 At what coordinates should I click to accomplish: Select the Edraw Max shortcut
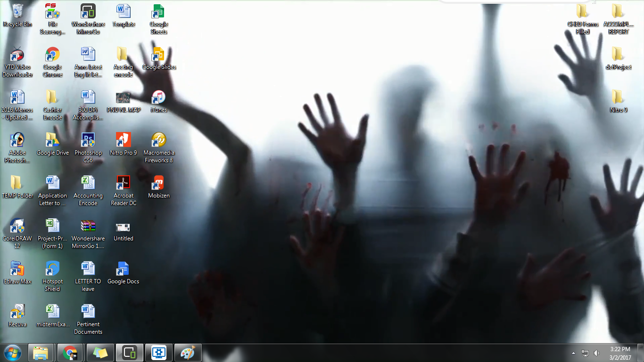pos(17,269)
